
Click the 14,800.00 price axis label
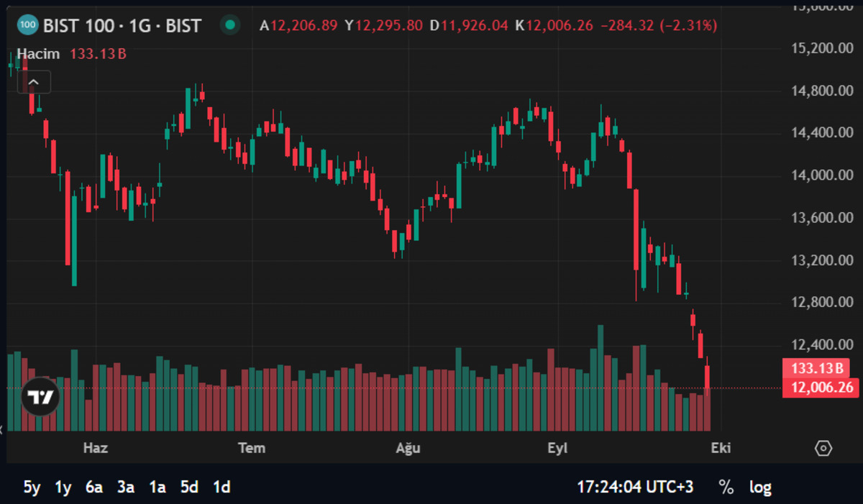point(821,91)
